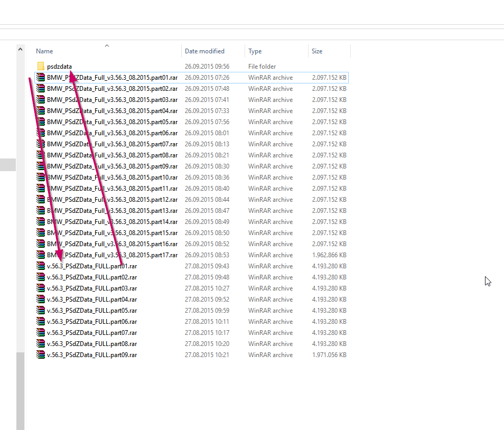Image resolution: width=504 pixels, height=430 pixels.
Task: Click date modified 27.08.2015 10:27
Action: point(207,288)
